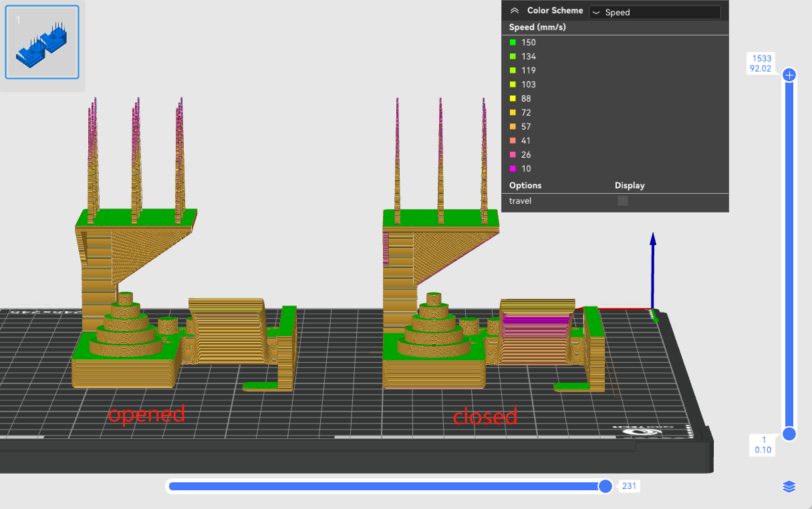
Task: Click the 231 move value field
Action: [629, 486]
